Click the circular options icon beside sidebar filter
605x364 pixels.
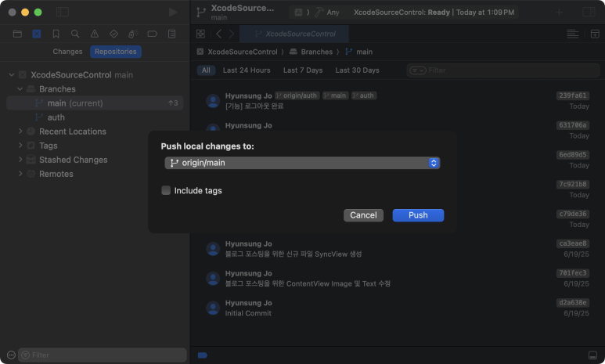[x=11, y=355]
